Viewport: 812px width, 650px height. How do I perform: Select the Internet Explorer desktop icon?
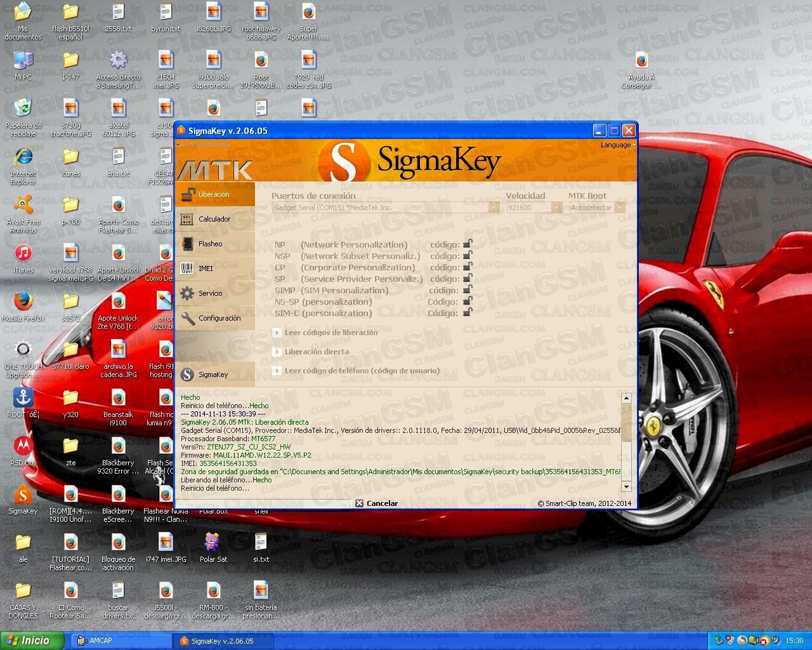click(x=23, y=166)
